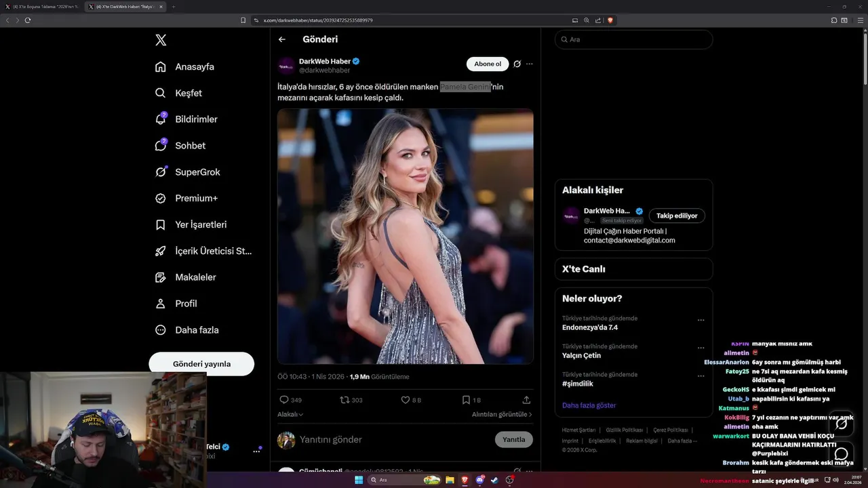Open Hizmet Şartları footer link
This screenshot has height=488, width=868.
coord(578,430)
